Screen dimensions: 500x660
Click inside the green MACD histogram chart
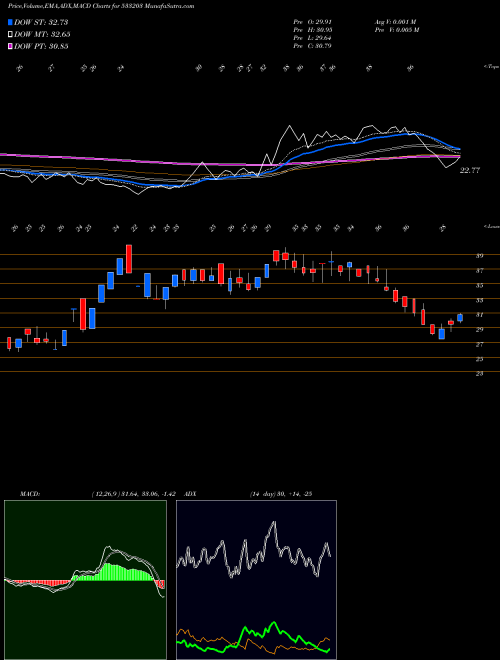[85, 580]
